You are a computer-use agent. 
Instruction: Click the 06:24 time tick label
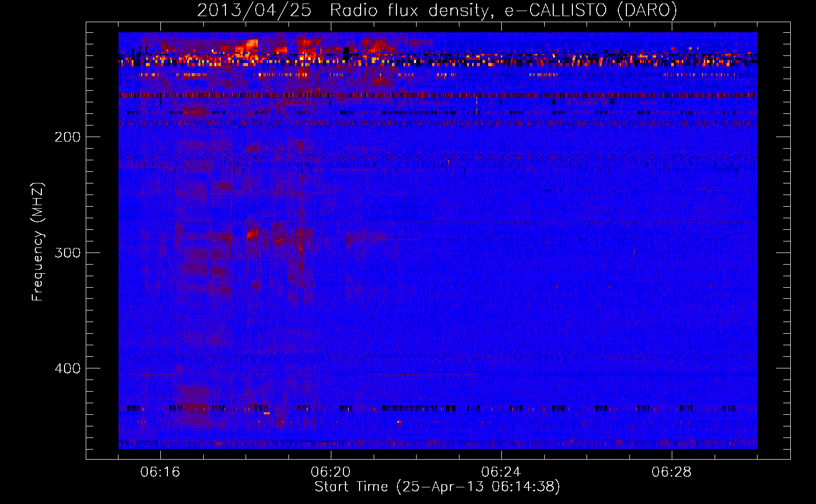click(x=501, y=472)
